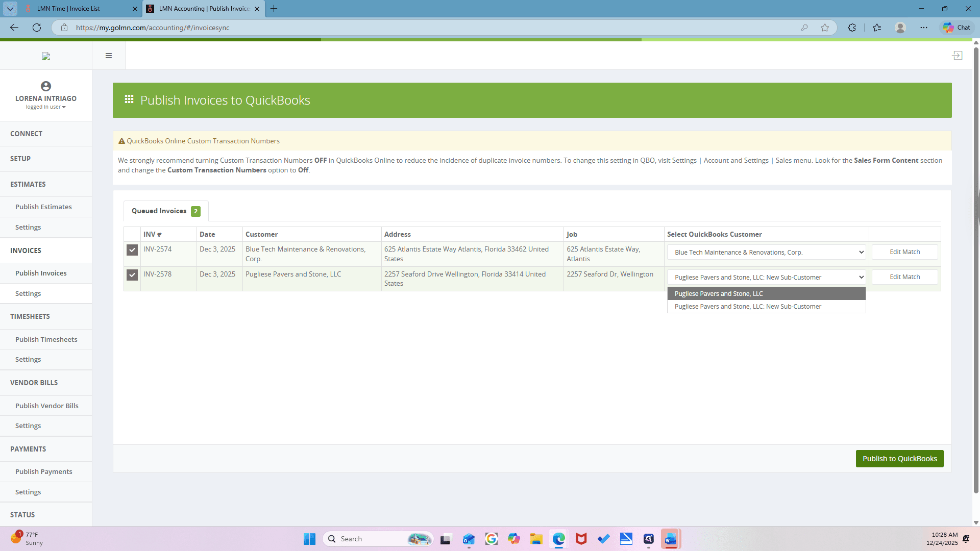
Task: Open tab actions dropdown in browser corner
Action: (10, 9)
